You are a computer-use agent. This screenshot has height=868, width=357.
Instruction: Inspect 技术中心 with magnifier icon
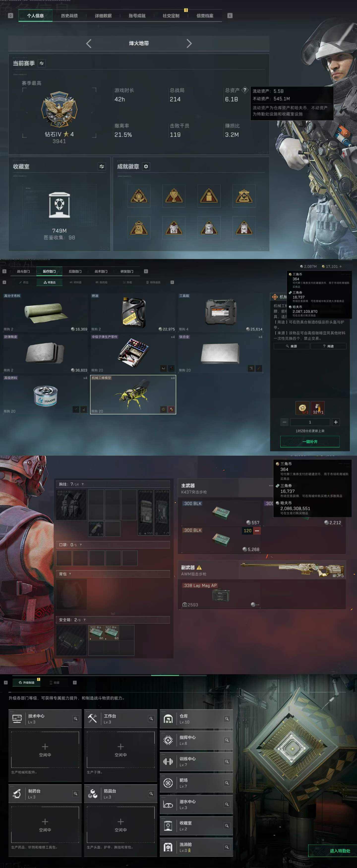pos(76,719)
